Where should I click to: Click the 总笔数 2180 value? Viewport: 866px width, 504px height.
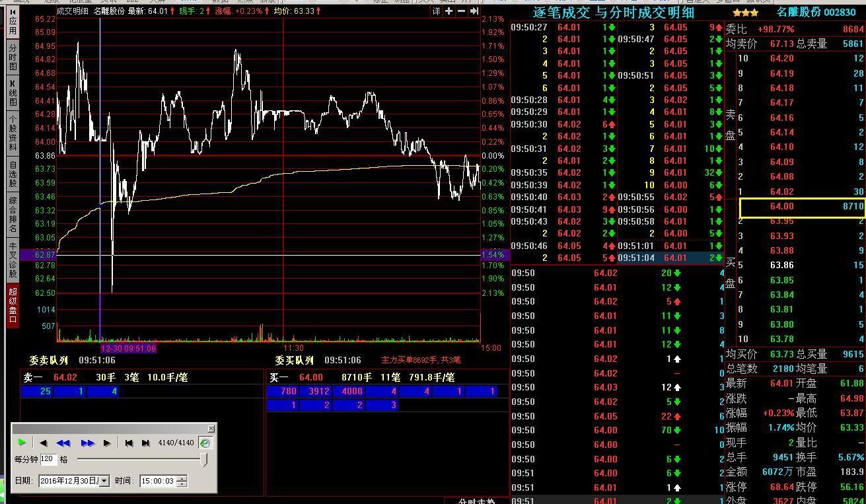click(783, 369)
